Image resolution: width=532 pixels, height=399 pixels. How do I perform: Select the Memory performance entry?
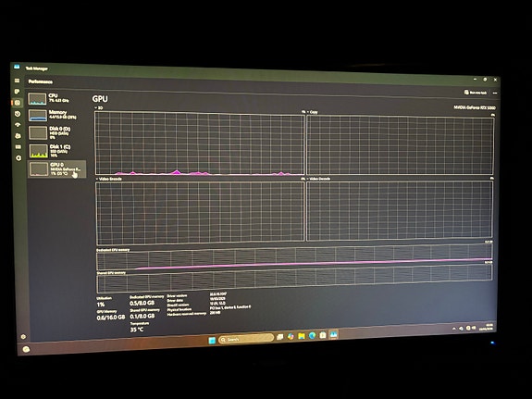[56, 115]
